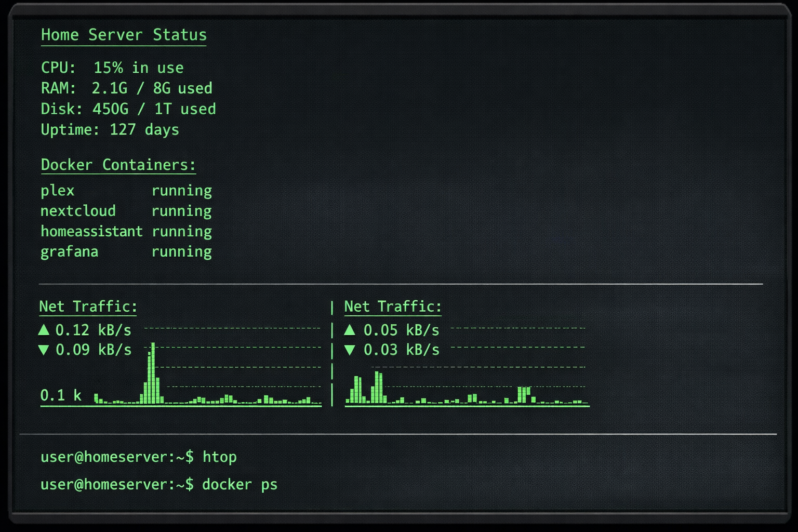Collapse the left Net Traffic panel
798x532 pixels.
click(87, 307)
